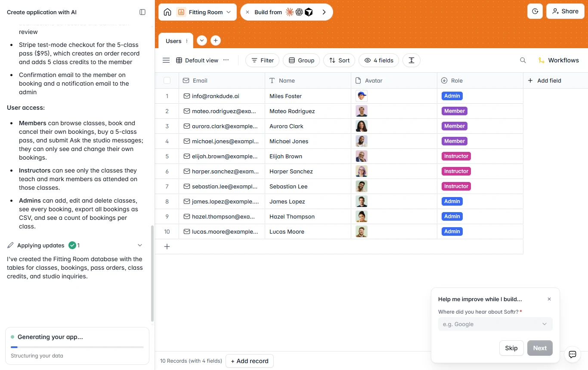This screenshot has height=370, width=588.
Task: Select Michael Jones's Member tag
Action: 455,141
